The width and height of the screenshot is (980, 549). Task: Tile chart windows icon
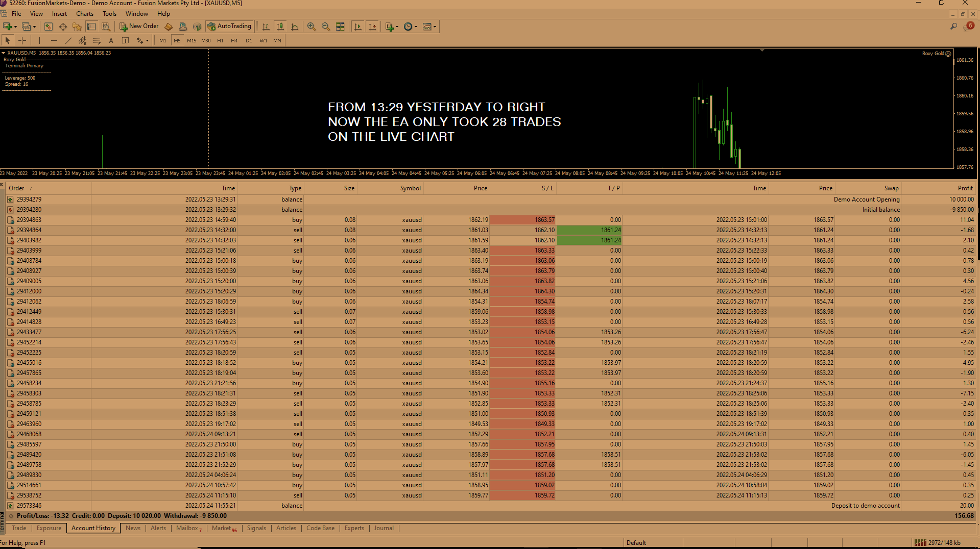point(340,27)
